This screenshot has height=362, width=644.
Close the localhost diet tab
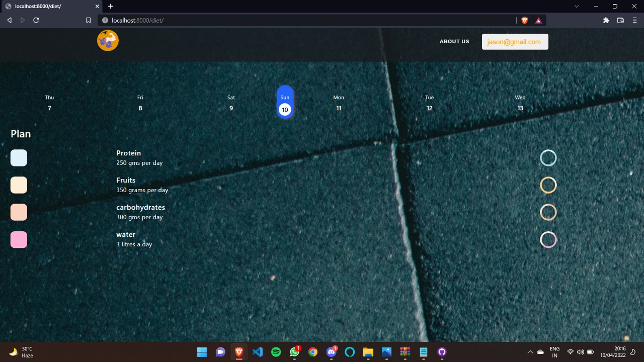coord(98,6)
